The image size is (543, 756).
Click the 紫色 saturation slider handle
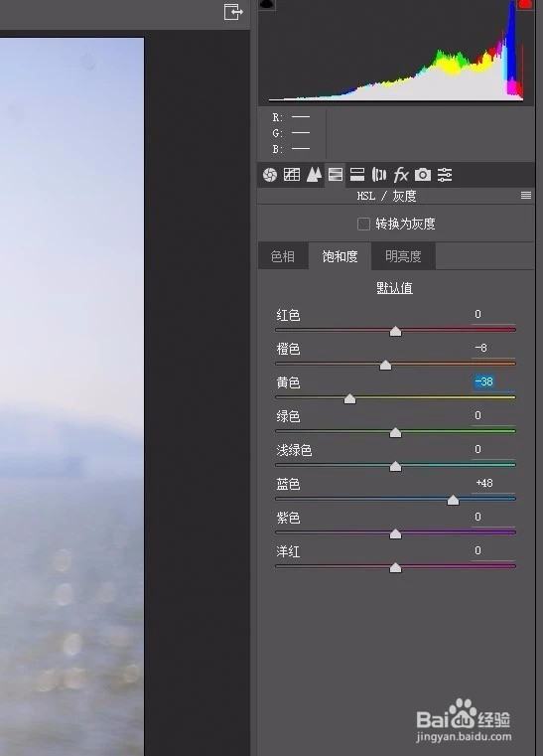[395, 533]
